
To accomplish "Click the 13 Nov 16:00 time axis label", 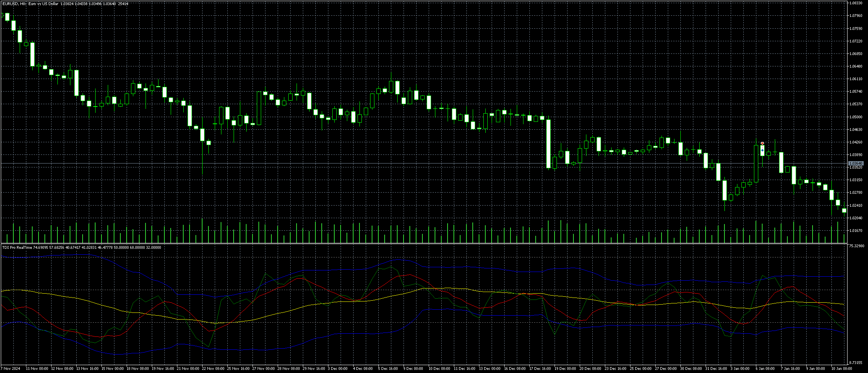I will click(x=87, y=369).
